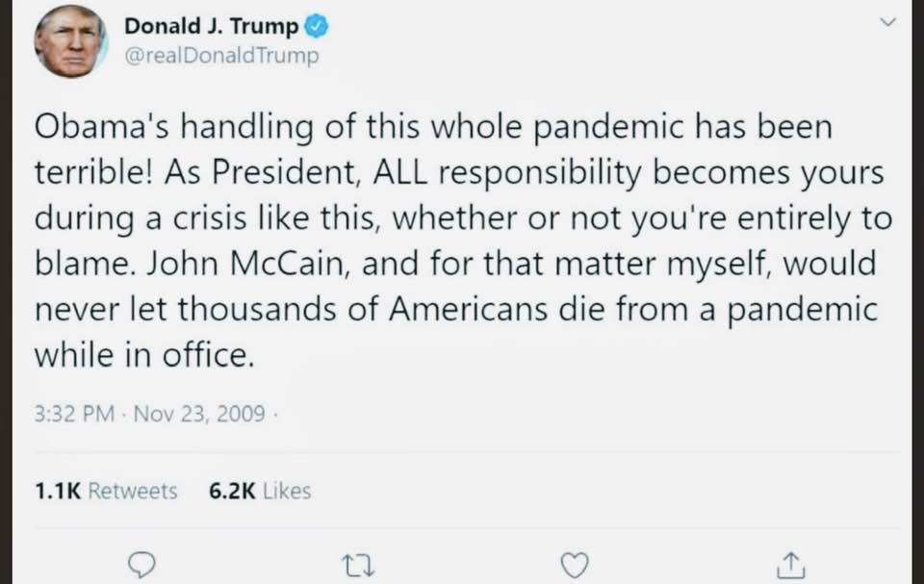
Task: Click the Donald J. Trump display name
Action: point(212,26)
